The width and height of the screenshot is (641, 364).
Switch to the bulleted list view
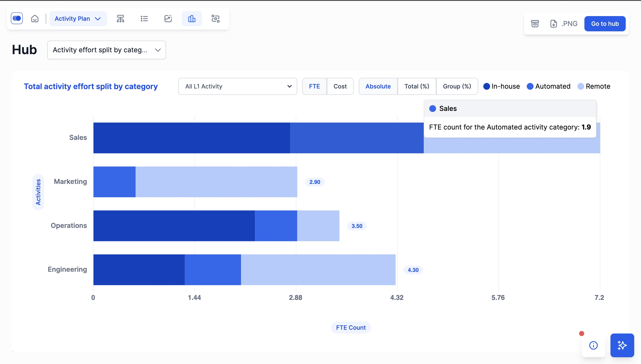tap(144, 19)
